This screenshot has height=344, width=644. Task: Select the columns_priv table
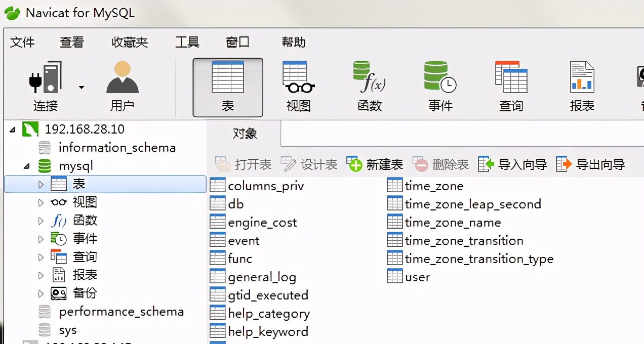pyautogui.click(x=266, y=186)
